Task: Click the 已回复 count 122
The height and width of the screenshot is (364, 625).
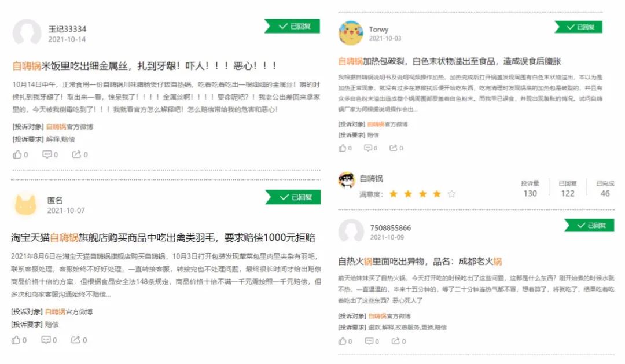Action: pyautogui.click(x=568, y=193)
